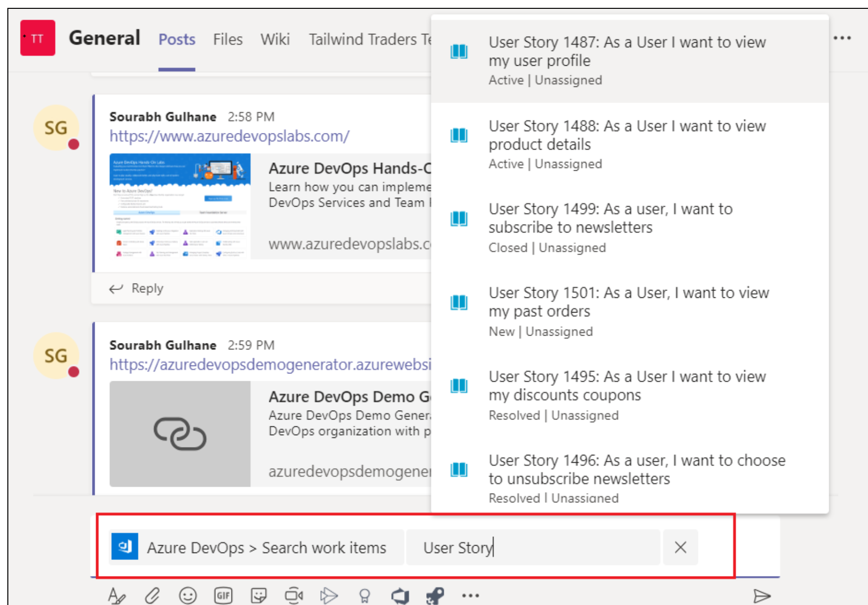868x605 pixels.
Task: Start a Meet now video call
Action: pyautogui.click(x=294, y=596)
